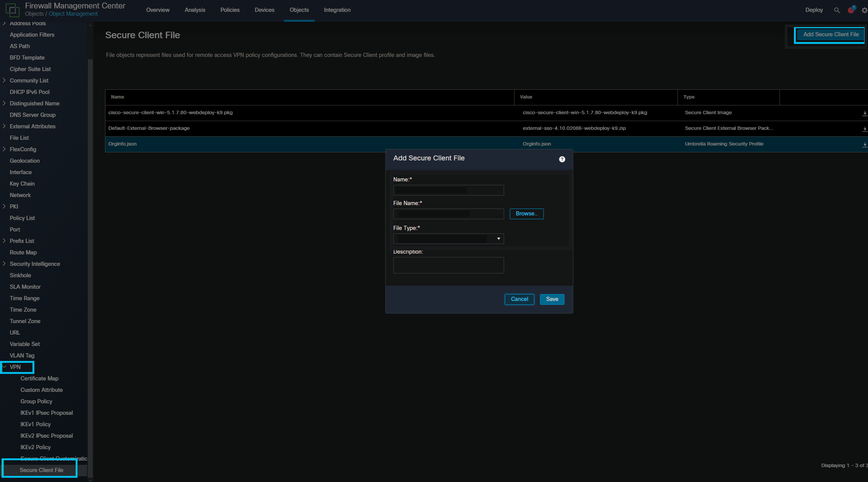
Task: Expand the FlexConfig chevron
Action: click(4, 149)
